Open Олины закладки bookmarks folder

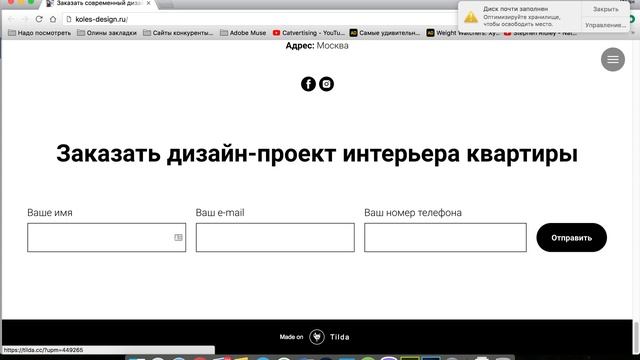pos(107,33)
